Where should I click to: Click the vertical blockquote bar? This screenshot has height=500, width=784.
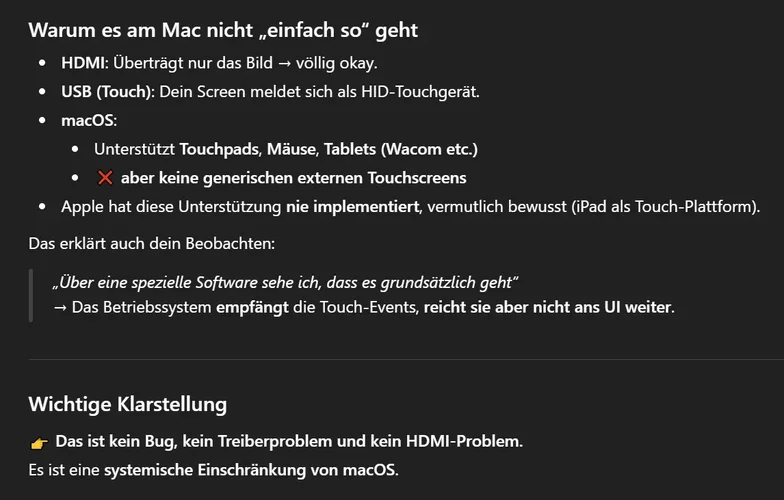pyautogui.click(x=31, y=294)
